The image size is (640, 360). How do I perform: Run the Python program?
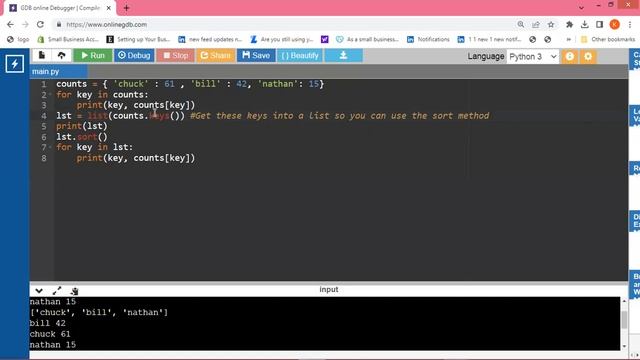(93, 56)
